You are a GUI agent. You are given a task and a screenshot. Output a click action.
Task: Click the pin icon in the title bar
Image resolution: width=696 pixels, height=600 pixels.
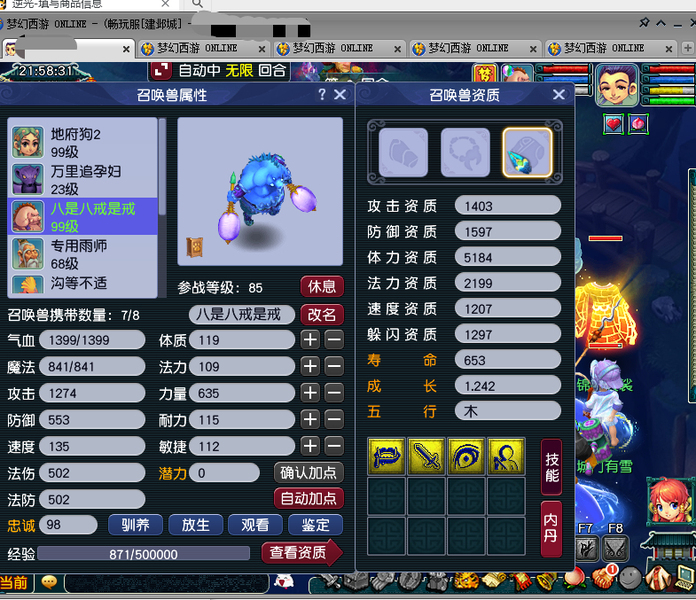click(x=644, y=23)
